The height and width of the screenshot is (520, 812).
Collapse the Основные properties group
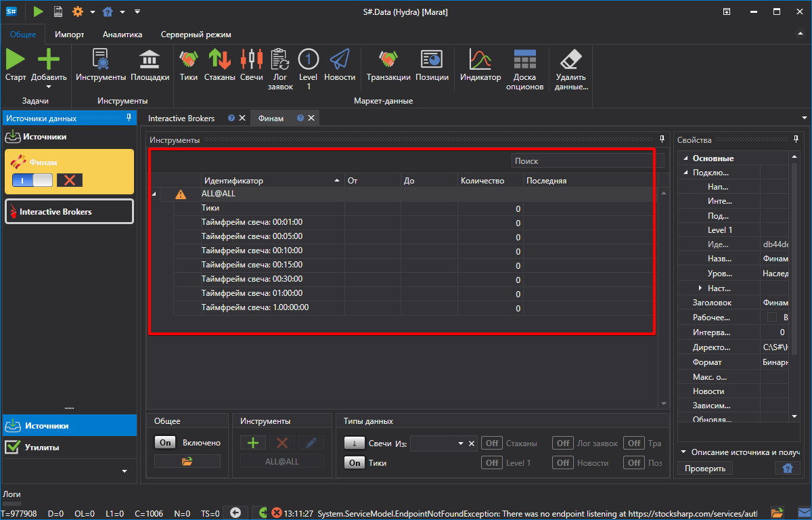coord(685,158)
